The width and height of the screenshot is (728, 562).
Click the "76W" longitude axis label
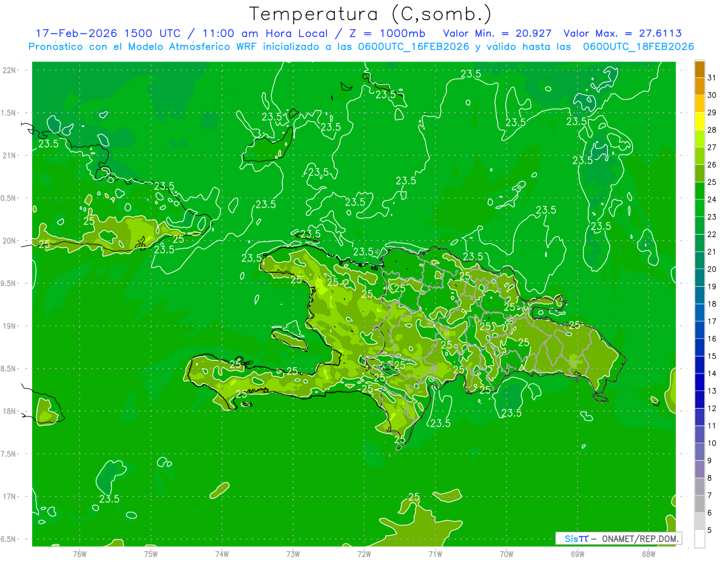(79, 554)
